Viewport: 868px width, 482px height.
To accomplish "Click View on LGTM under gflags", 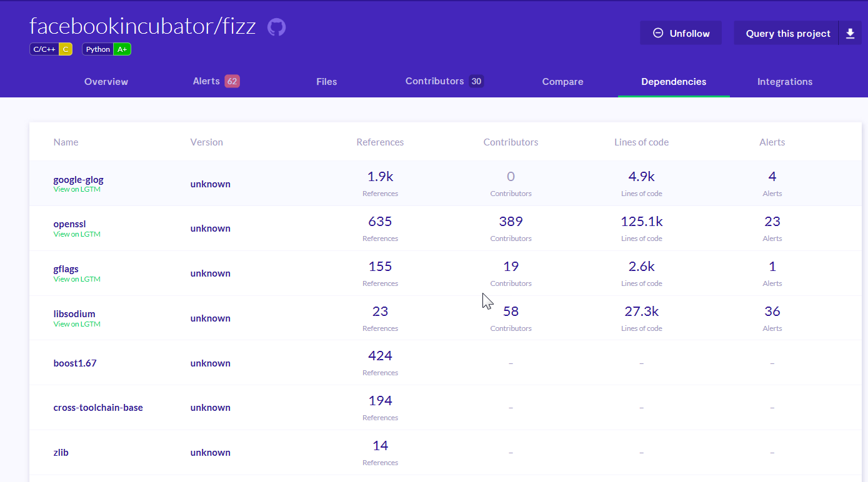I will 77,279.
